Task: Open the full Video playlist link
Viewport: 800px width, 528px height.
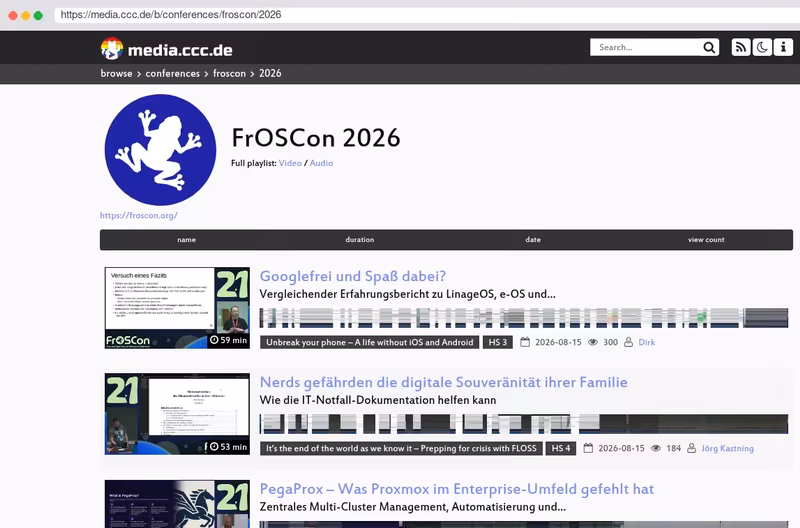Action: [290, 163]
